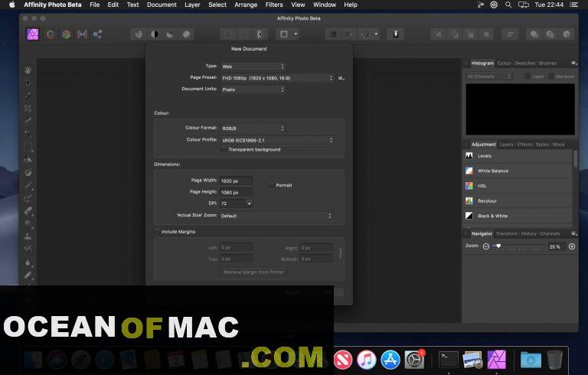Screen dimensions: 588x375
Task: Expand the DPI dropdown arrow
Action: point(249,204)
